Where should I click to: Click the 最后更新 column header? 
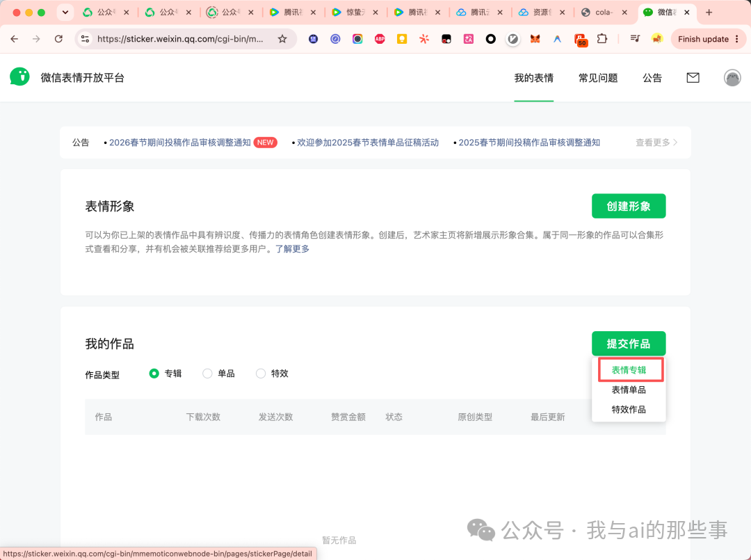(x=547, y=417)
